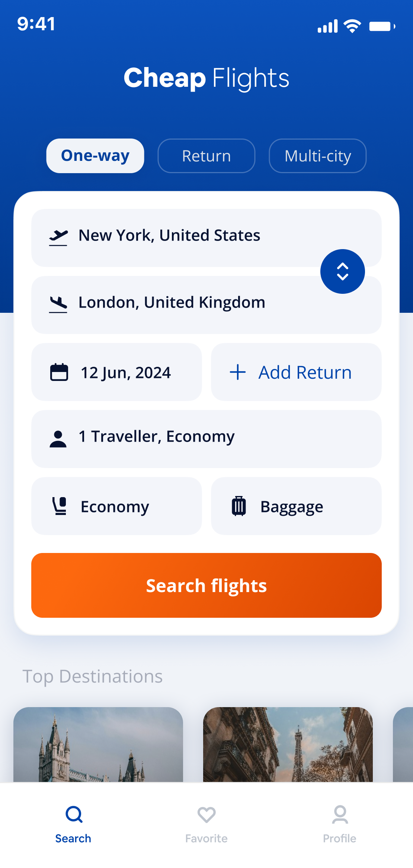413x868 pixels.
Task: Open the Economy cabin class picker
Action: [116, 506]
